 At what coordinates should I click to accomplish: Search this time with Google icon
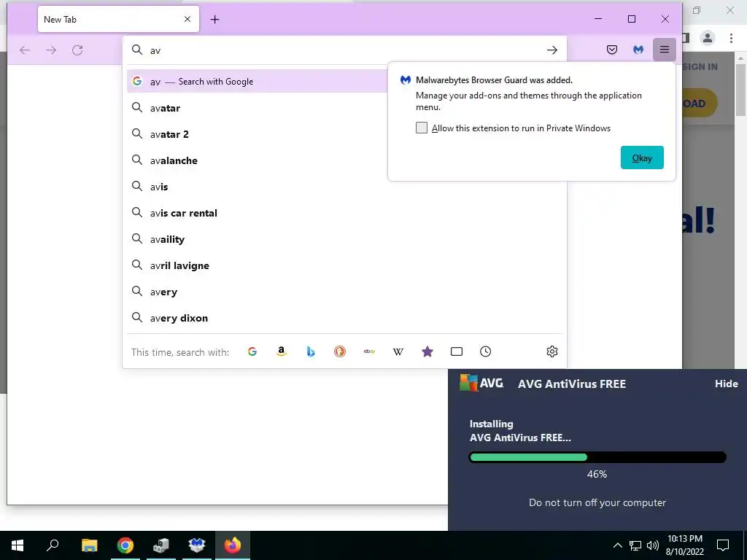pos(252,351)
